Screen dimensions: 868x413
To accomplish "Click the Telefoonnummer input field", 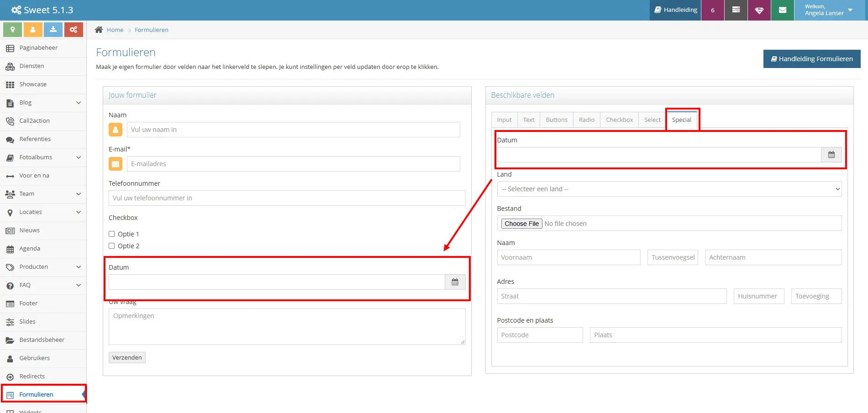I will [287, 198].
